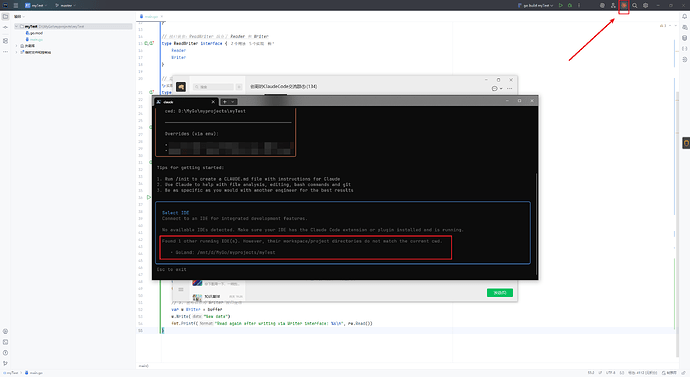Click the search field in the chat window
The height and width of the screenshot is (377, 690).
pos(213,87)
